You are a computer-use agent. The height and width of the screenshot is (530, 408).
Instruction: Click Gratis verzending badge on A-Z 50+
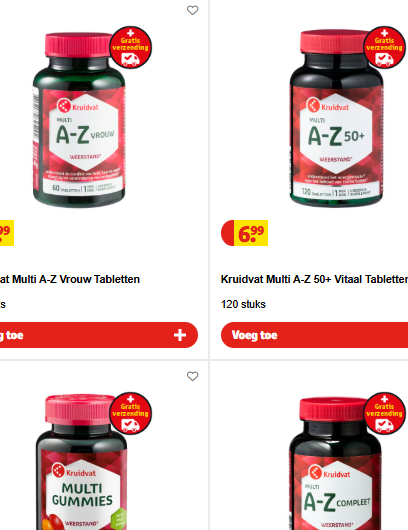click(385, 47)
